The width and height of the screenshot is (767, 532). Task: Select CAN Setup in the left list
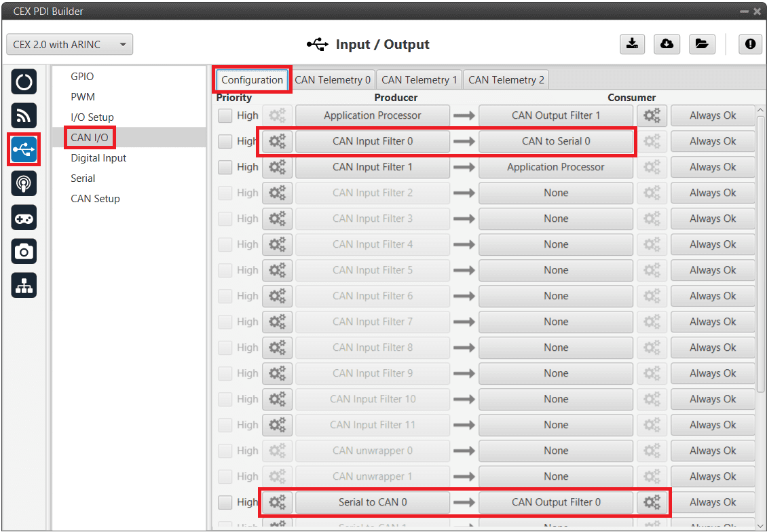(x=95, y=199)
